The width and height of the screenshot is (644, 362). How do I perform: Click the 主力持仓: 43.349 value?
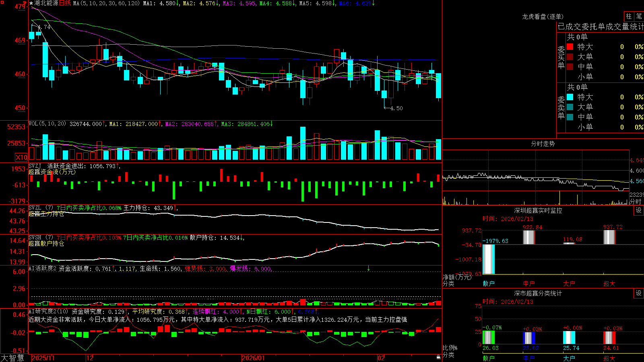pos(148,208)
